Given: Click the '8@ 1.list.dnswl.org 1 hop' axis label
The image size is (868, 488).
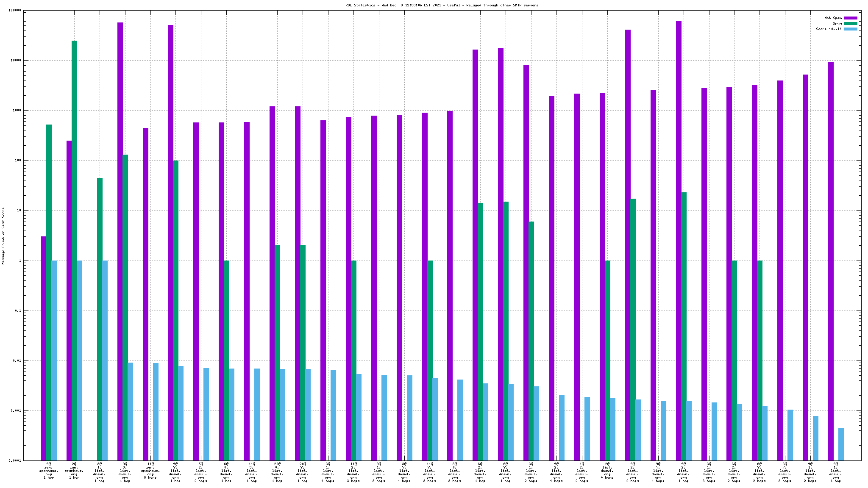Looking at the screenshot, I should coord(100,472).
